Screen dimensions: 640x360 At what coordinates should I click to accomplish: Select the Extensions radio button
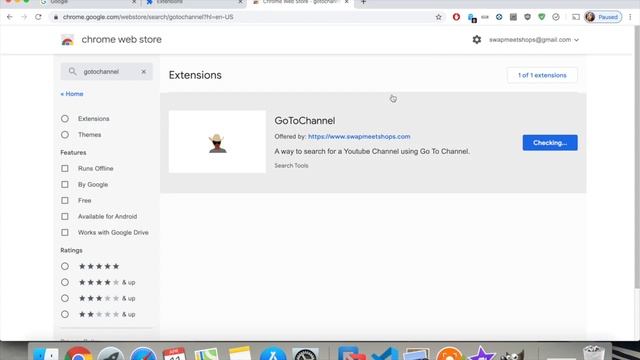tap(65, 119)
